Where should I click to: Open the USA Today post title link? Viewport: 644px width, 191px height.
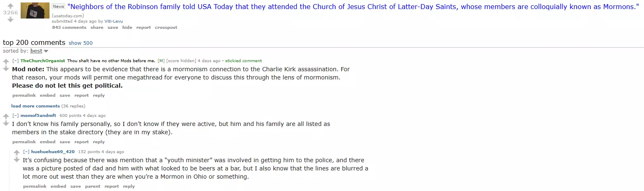coord(353,7)
